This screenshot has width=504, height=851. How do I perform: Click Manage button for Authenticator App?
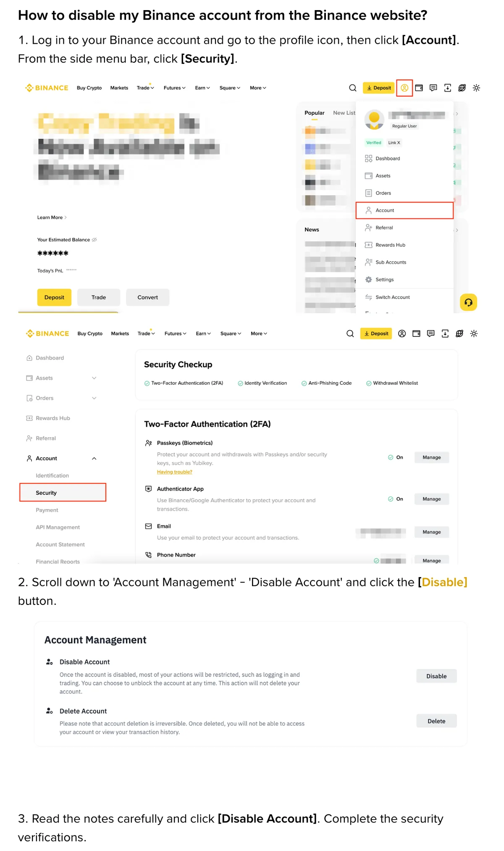pyautogui.click(x=432, y=499)
